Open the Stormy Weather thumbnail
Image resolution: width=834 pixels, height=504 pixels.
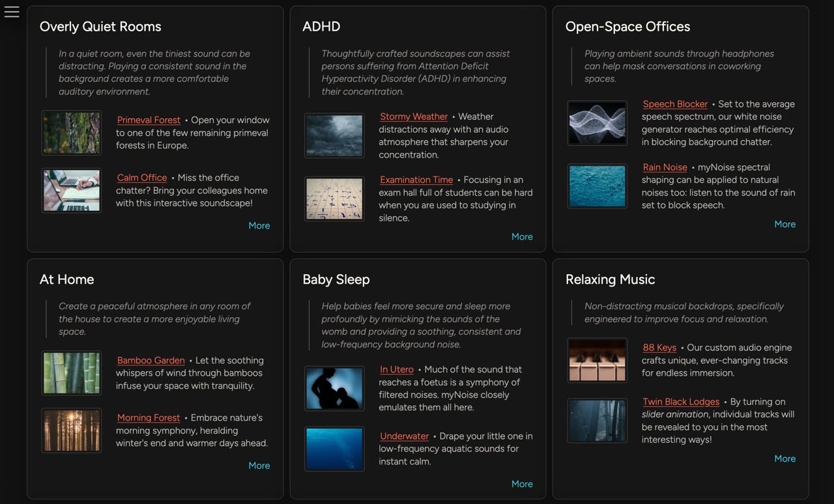(x=334, y=135)
